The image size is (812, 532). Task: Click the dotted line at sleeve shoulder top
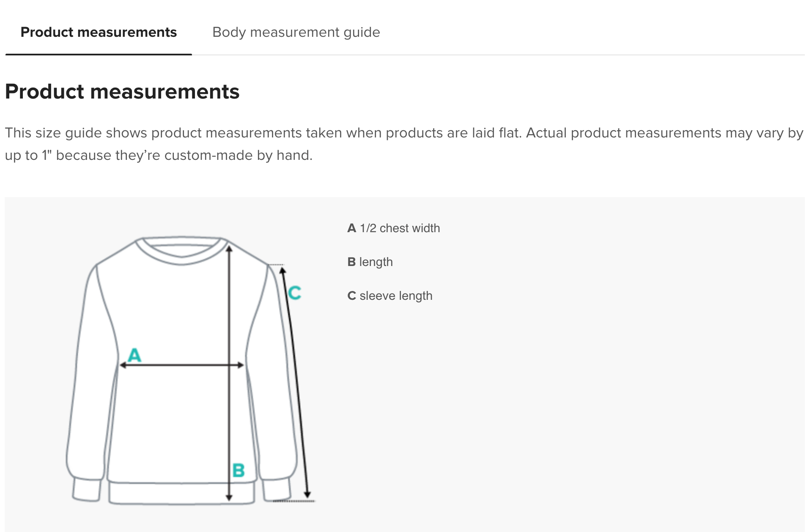click(276, 265)
